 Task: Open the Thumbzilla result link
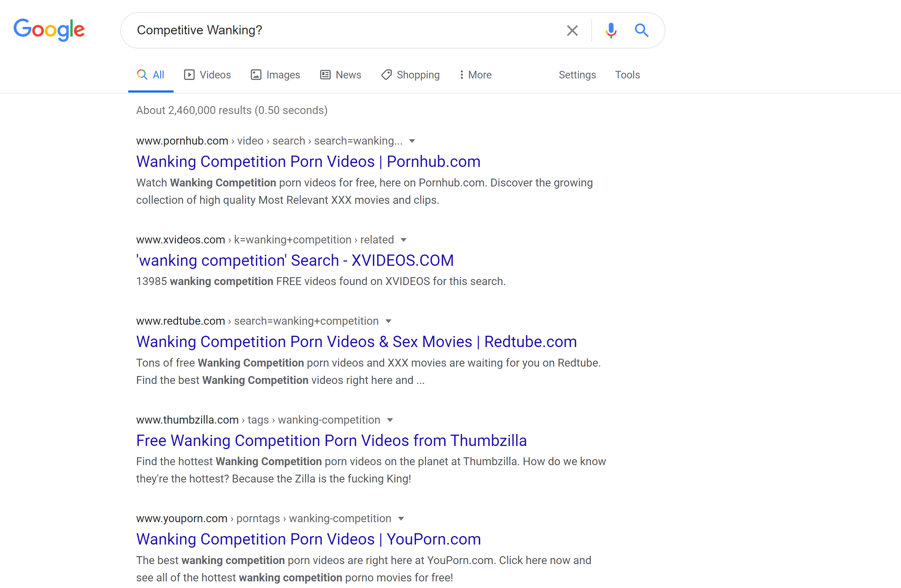coord(331,440)
